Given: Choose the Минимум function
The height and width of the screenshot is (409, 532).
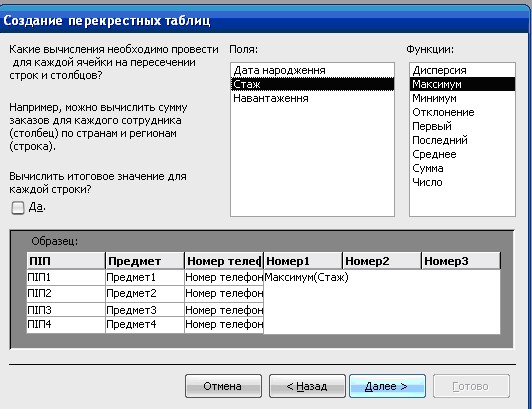Looking at the screenshot, I should tap(462, 98).
